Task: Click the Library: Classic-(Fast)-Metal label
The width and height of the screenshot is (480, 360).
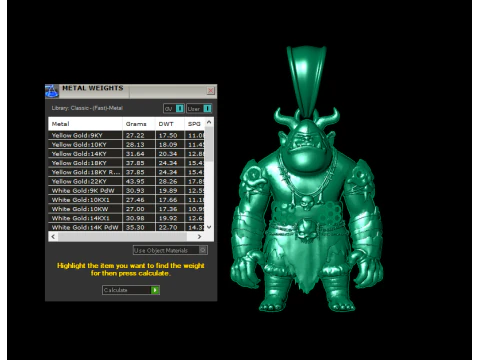Action: pos(87,108)
